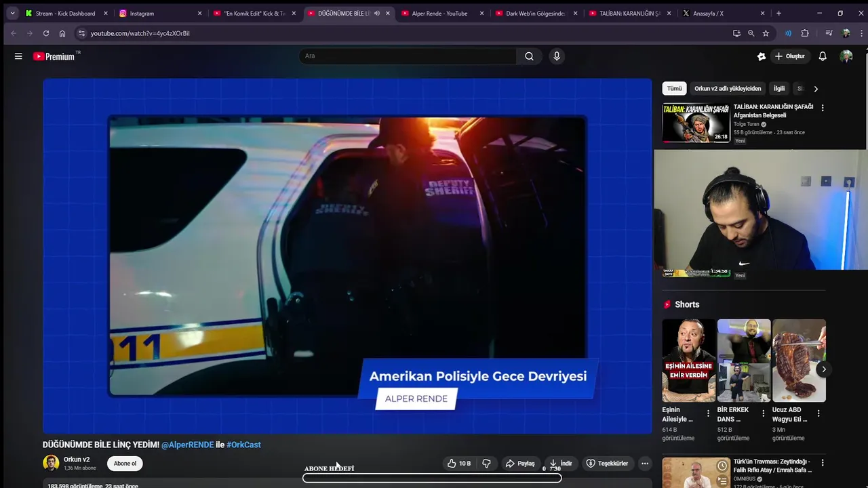
Task: Open options for Türk'ün Travması video
Action: [823, 463]
